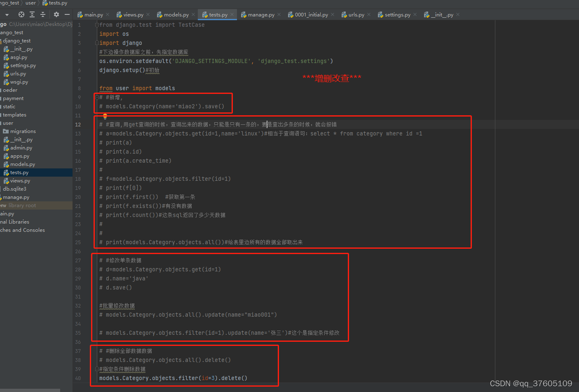Close the 0001_initial.py tab
579x392 pixels.
(x=333, y=15)
